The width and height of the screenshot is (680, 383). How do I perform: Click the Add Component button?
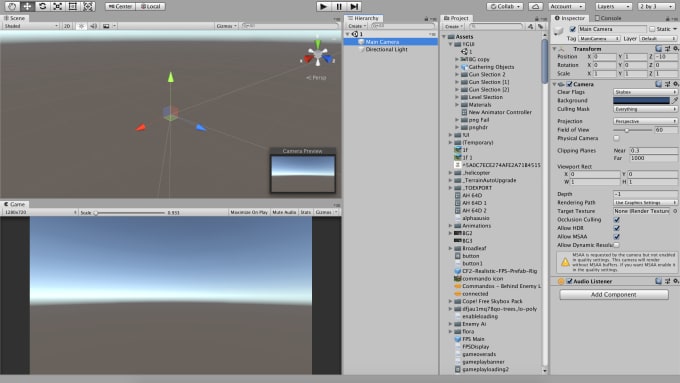pyautogui.click(x=614, y=295)
